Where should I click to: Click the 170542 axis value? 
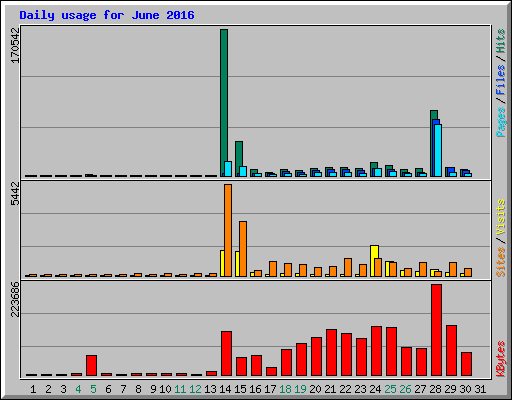[x=15, y=45]
